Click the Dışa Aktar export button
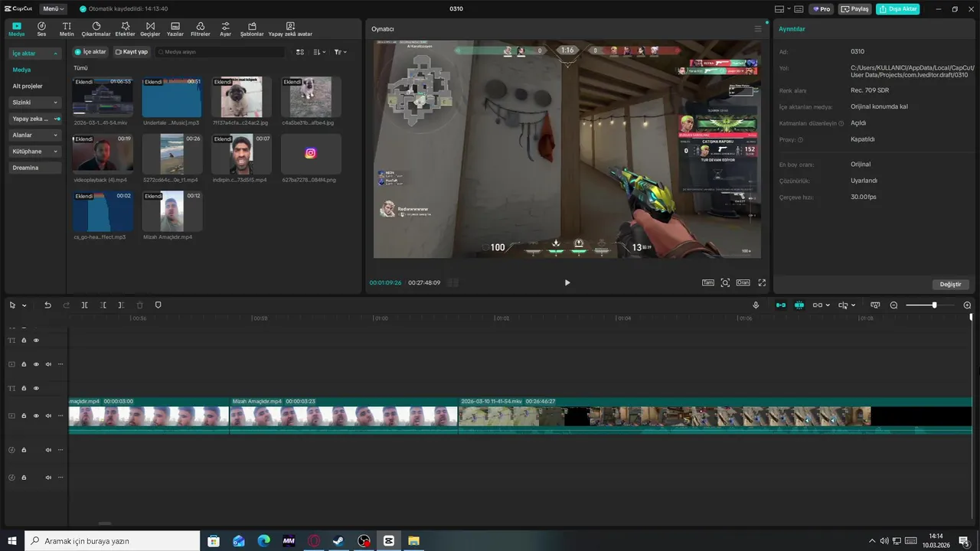 (898, 9)
